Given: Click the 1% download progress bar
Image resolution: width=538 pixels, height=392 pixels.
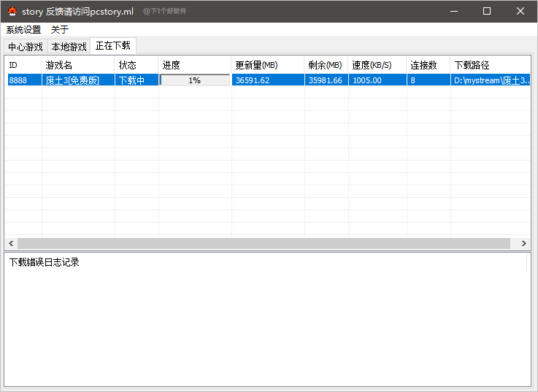Looking at the screenshot, I should tap(195, 80).
